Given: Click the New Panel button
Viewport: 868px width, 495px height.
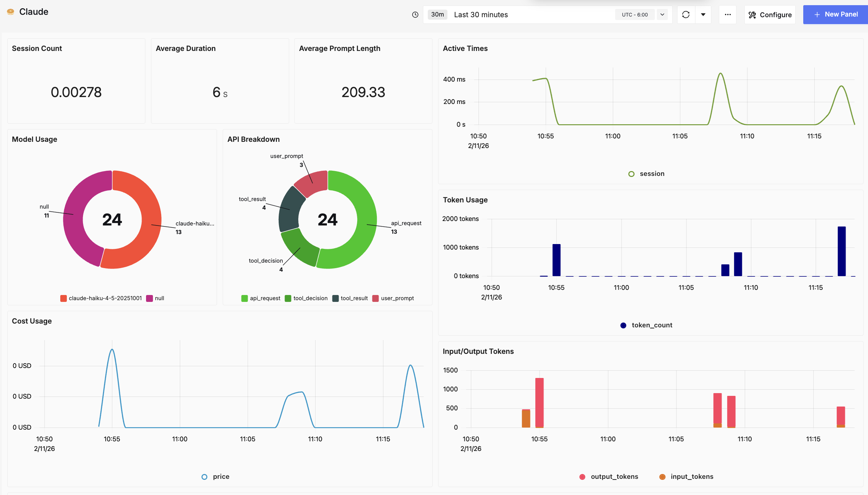Looking at the screenshot, I should 835,15.
